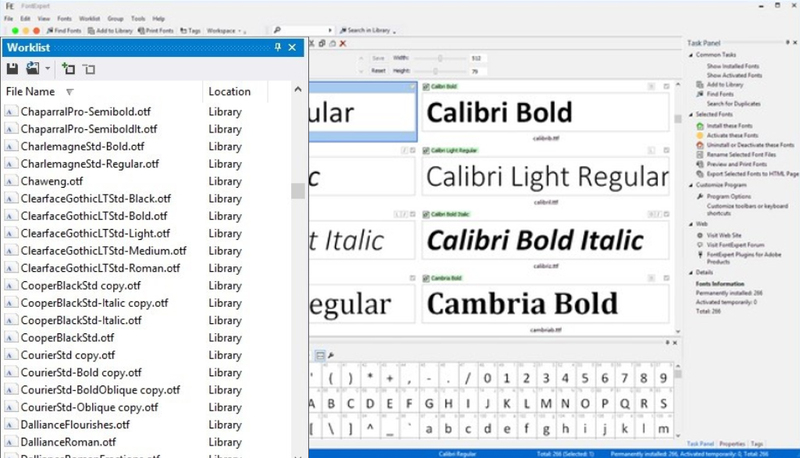The height and width of the screenshot is (458, 800).
Task: Click Add to Library in the top toolbar
Action: (110, 31)
